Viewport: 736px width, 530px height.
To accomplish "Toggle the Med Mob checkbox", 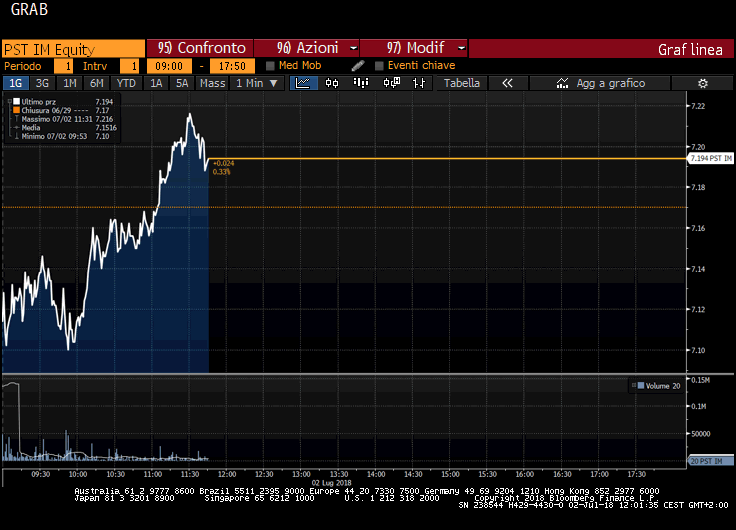I will click(x=270, y=66).
